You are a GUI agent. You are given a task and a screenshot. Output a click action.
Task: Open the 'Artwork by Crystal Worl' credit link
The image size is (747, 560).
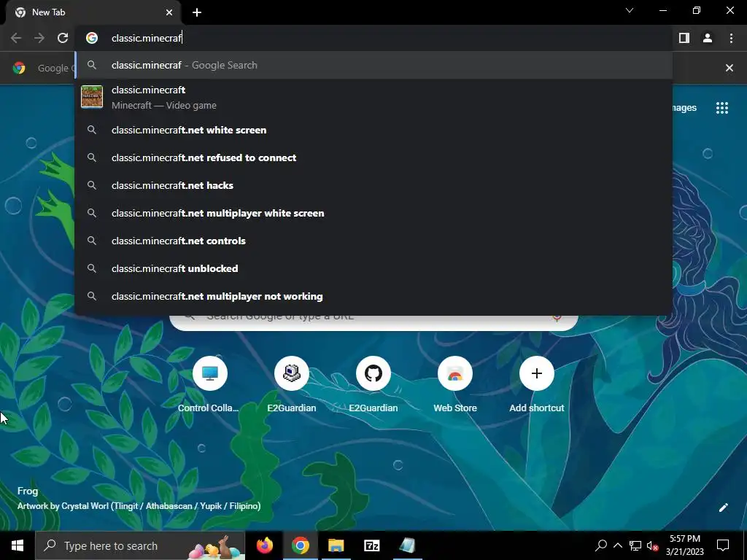[x=139, y=506]
